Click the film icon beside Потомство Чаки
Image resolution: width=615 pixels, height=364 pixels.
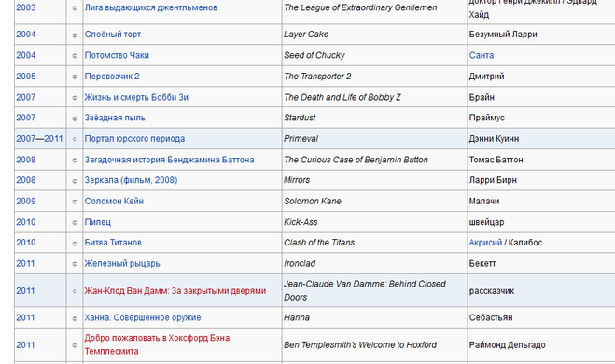pyautogui.click(x=75, y=56)
